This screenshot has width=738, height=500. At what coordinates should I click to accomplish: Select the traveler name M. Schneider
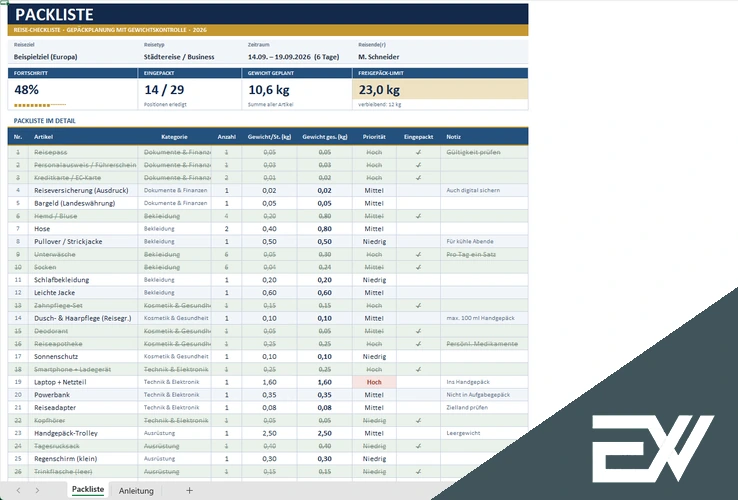coord(378,56)
